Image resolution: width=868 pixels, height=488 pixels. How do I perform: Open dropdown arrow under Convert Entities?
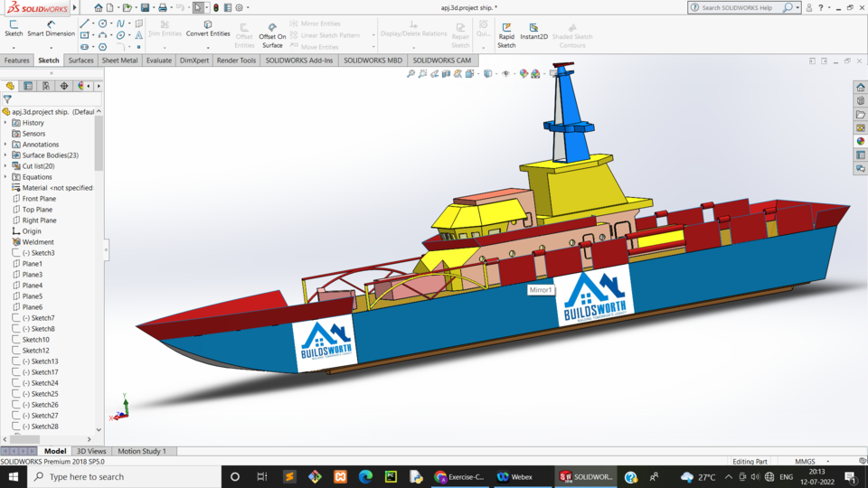coord(208,48)
